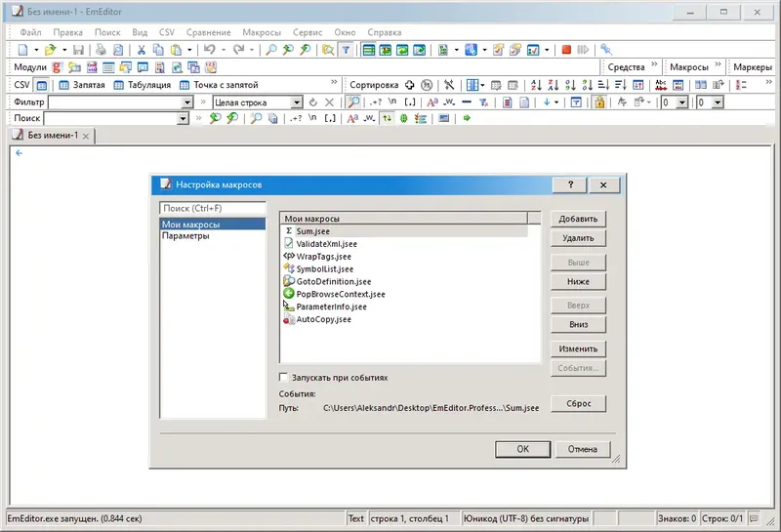Screen dimensions: 781x532
Task: Click the Open folder icon
Action: pos(50,50)
